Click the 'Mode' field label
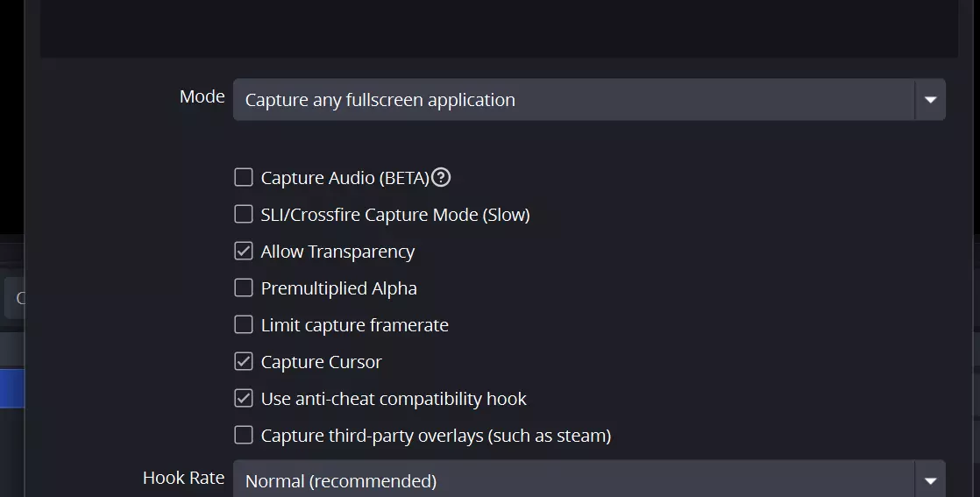980x497 pixels. click(202, 96)
